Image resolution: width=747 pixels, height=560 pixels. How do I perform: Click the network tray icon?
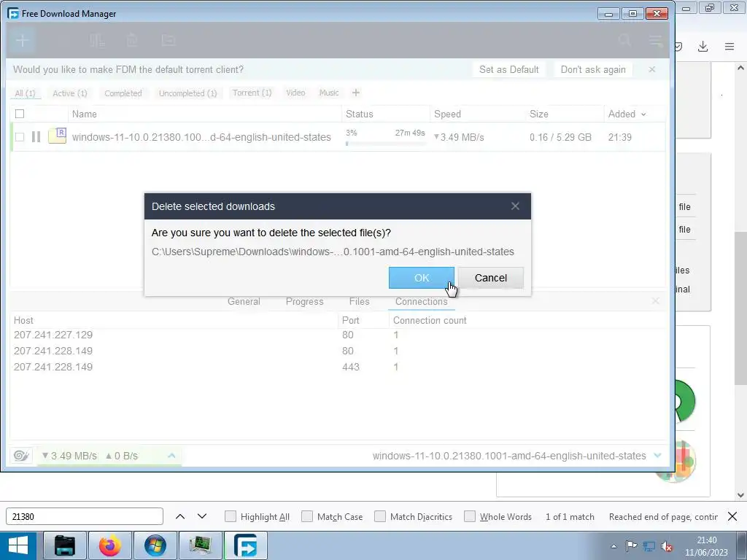[649, 546]
